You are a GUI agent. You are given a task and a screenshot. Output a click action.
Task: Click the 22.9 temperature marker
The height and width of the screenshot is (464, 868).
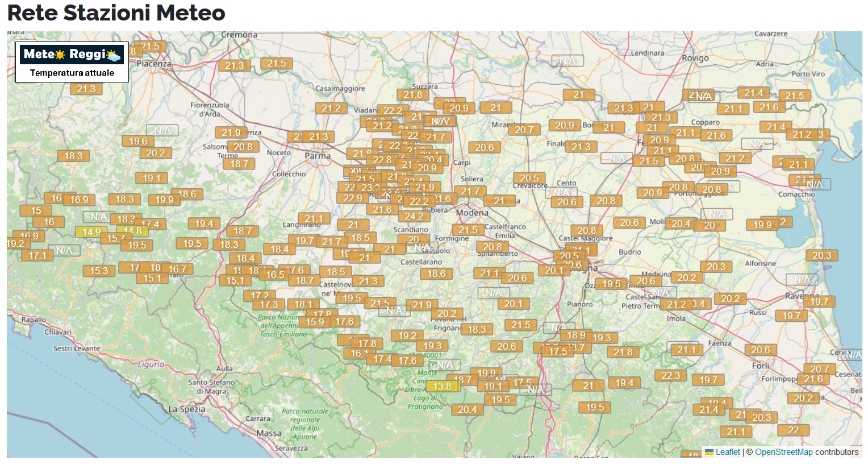coord(352,198)
